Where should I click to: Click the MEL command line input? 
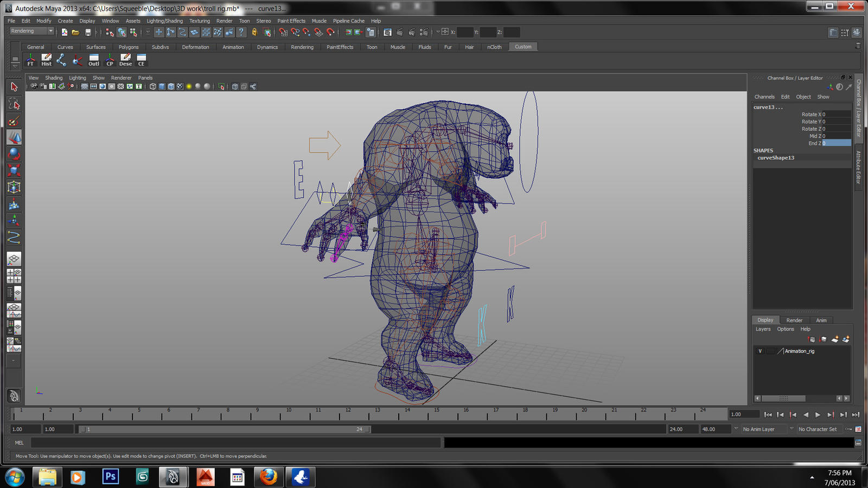(236, 443)
